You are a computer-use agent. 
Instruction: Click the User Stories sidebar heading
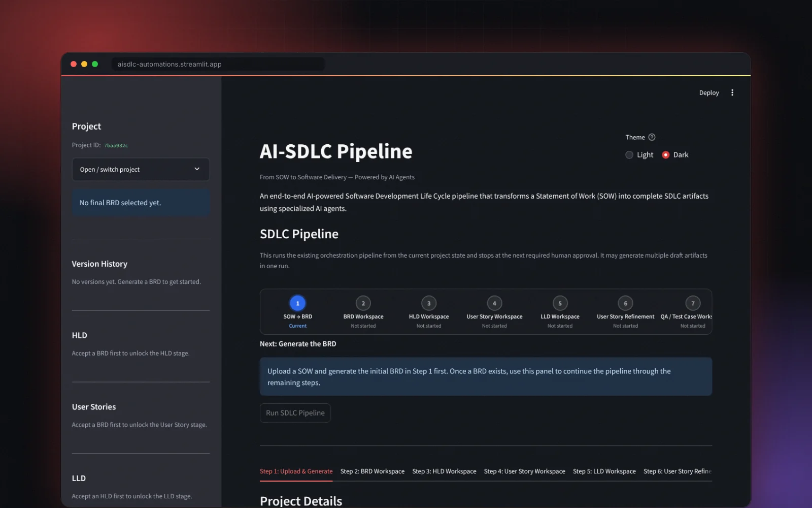(x=94, y=407)
